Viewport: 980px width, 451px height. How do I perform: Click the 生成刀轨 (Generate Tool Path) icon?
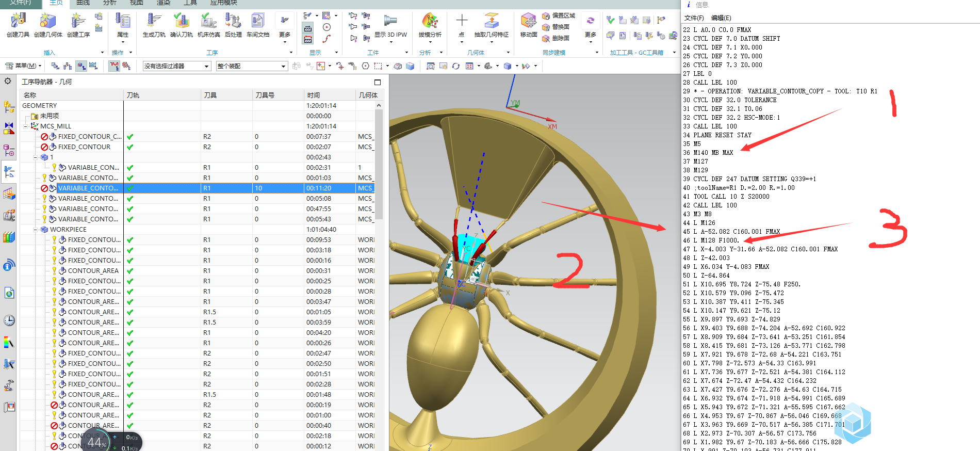coord(154,21)
